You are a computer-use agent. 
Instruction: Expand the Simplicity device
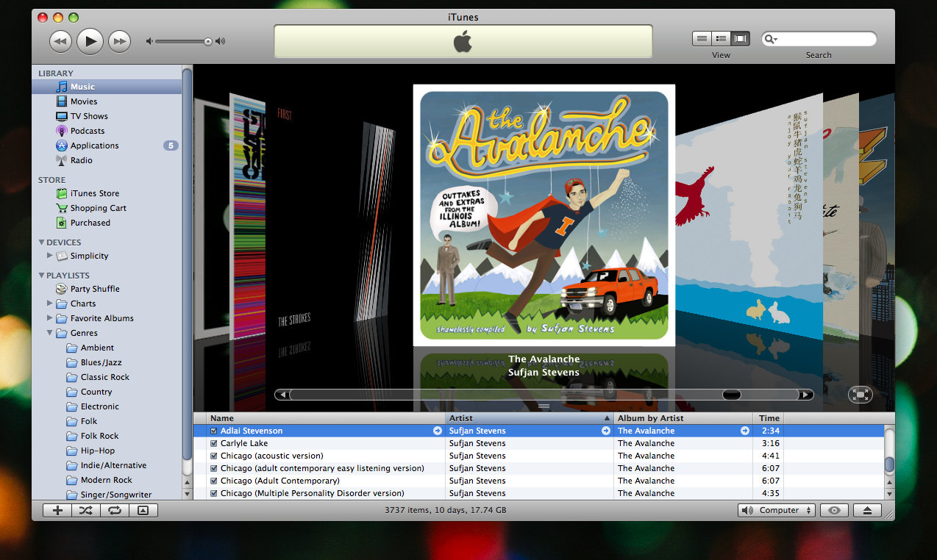pos(50,256)
